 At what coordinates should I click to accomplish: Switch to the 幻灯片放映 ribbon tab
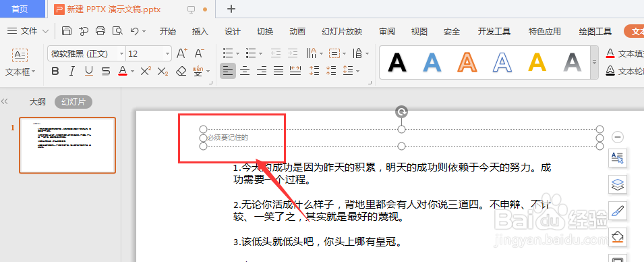[x=342, y=32]
